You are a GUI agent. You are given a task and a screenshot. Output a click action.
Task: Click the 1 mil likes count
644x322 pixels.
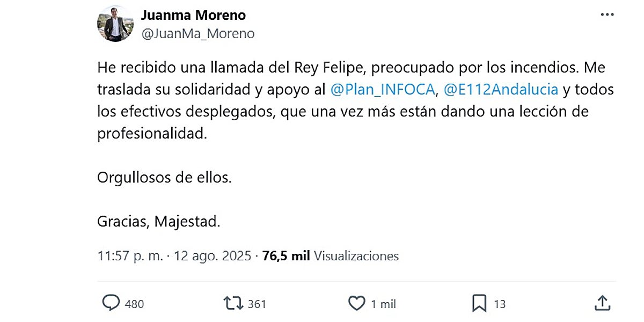coord(383,304)
